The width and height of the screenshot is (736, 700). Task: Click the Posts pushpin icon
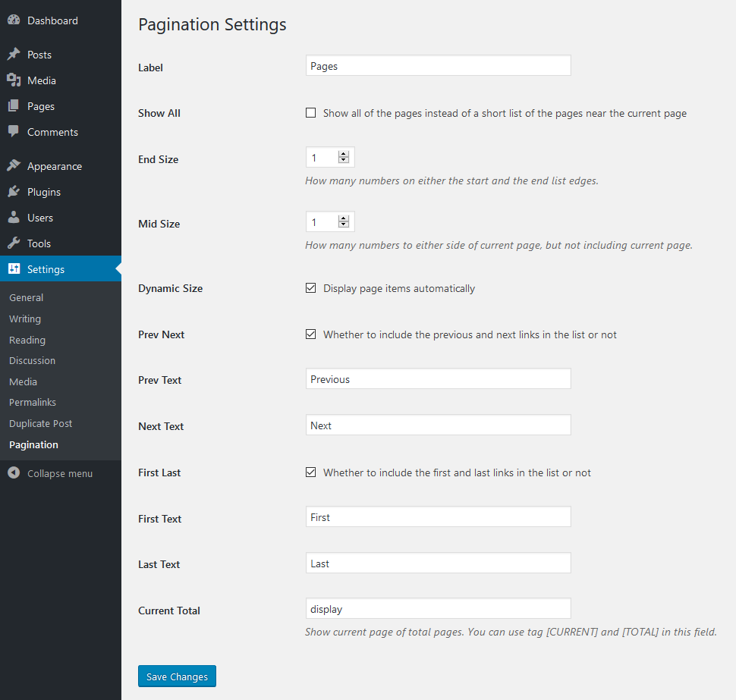pyautogui.click(x=14, y=55)
